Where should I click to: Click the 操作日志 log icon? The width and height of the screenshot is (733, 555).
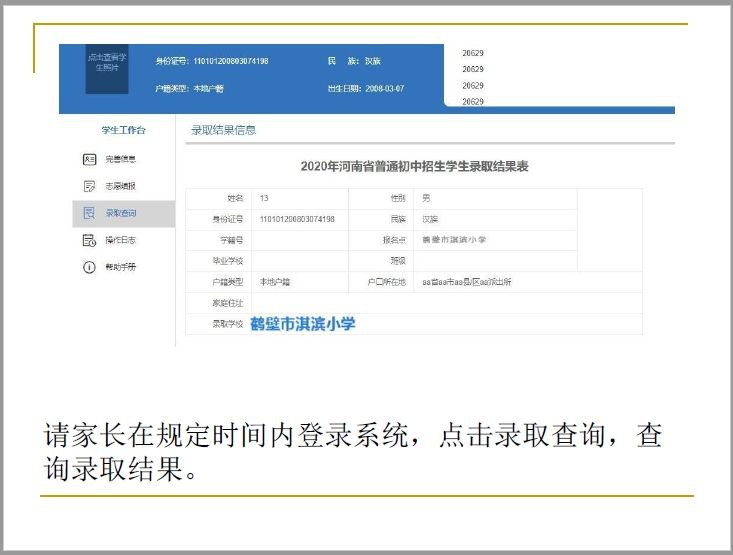click(88, 240)
